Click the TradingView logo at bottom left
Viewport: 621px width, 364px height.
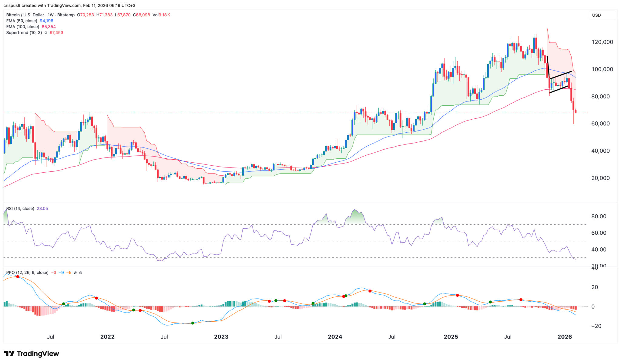tap(32, 353)
